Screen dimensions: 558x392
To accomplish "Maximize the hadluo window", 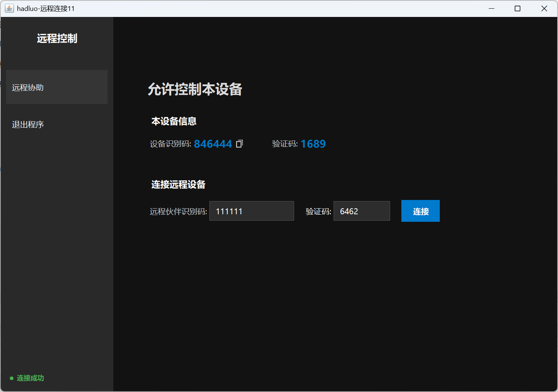I will 518,8.
